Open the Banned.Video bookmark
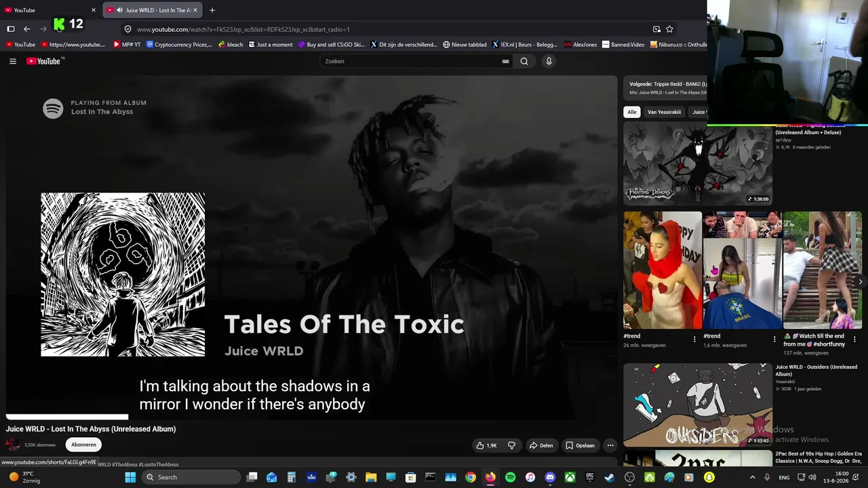The height and width of the screenshot is (488, 868). coord(623,45)
